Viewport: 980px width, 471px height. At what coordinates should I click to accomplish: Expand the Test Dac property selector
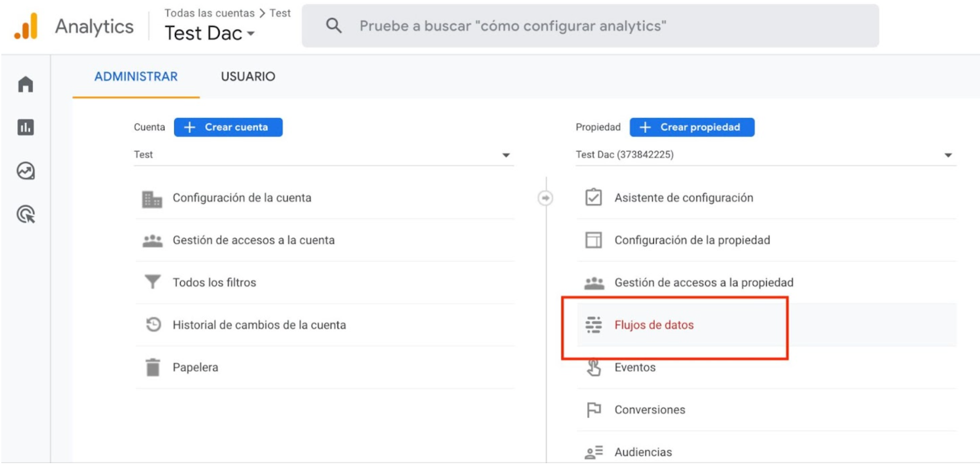click(210, 33)
